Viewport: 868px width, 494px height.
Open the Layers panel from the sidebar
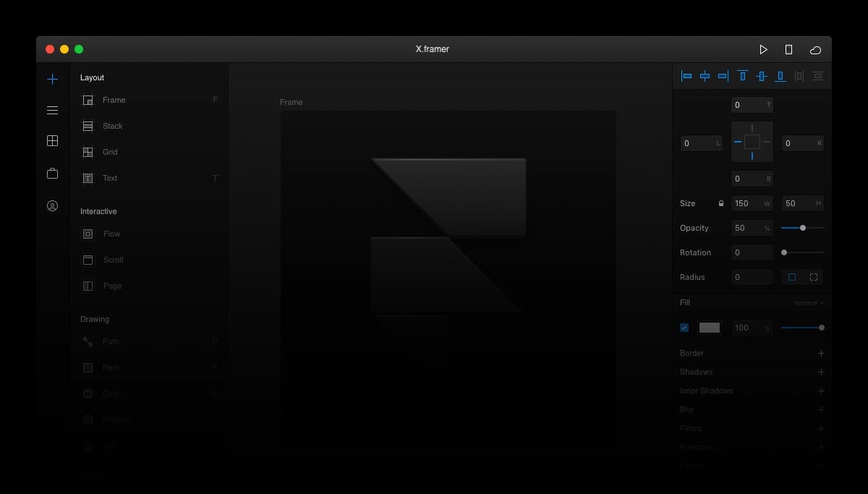tap(52, 110)
